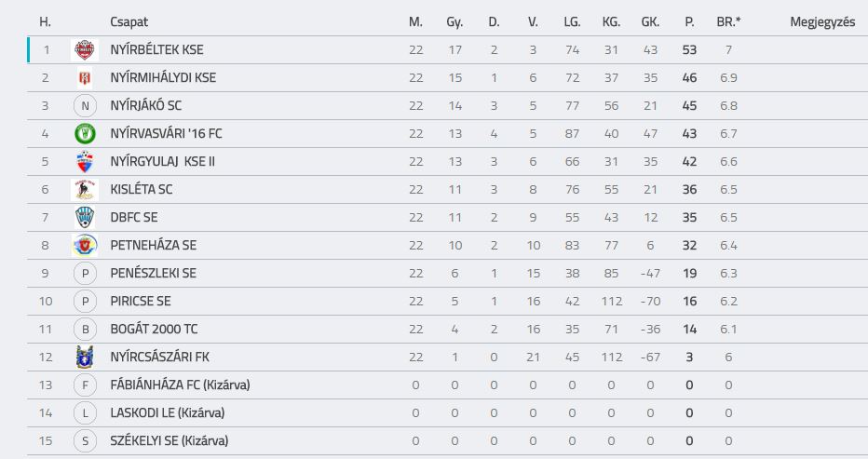
Task: Click the P. points column header
Action: click(x=689, y=22)
